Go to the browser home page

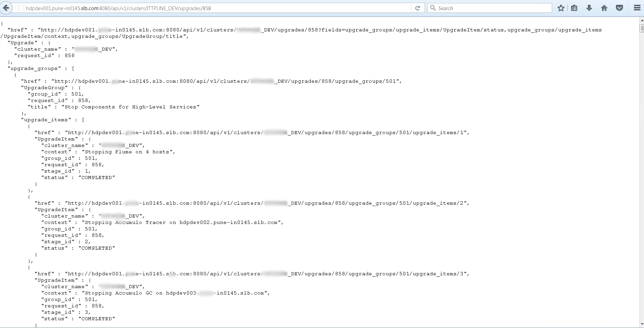[604, 8]
